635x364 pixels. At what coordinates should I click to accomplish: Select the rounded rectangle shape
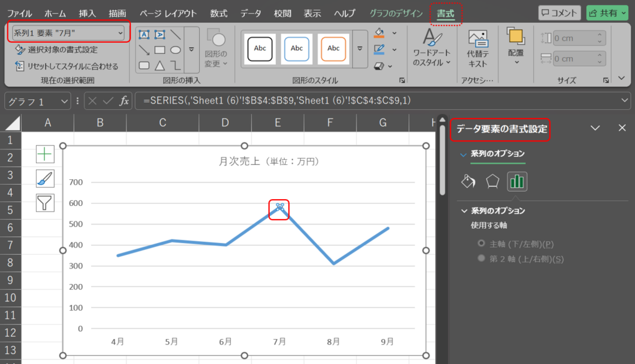click(x=144, y=65)
